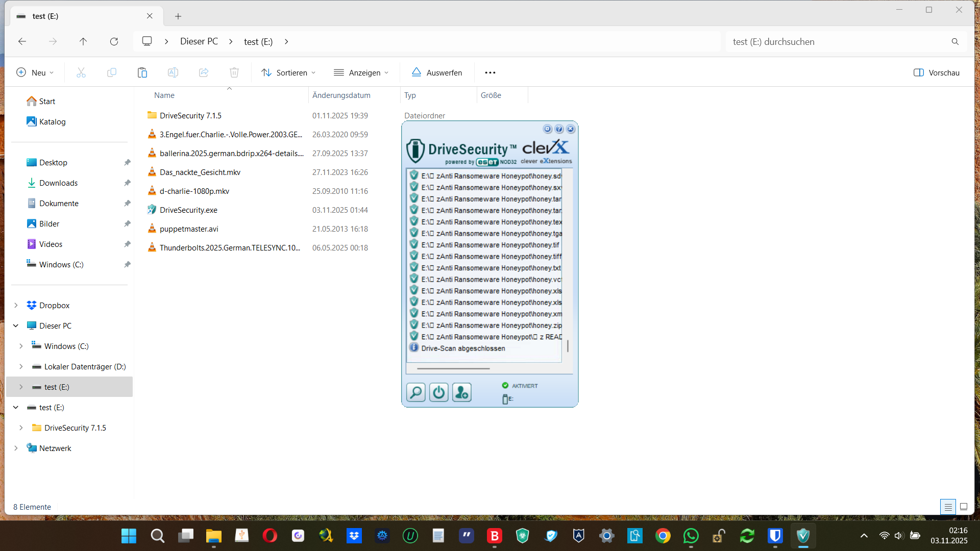Click the test (E:) durchsuchen search field
980x551 pixels.
pos(837,41)
